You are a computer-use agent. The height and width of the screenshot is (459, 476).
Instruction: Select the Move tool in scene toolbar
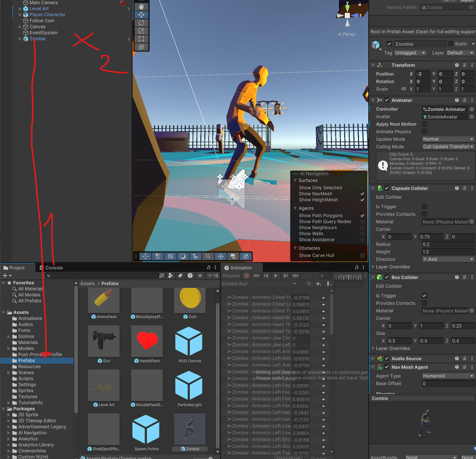click(141, 15)
